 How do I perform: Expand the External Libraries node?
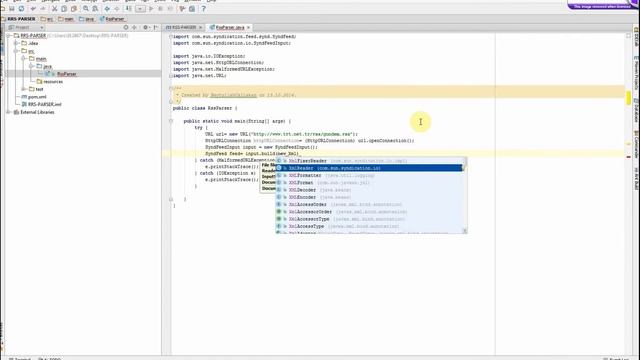pos(9,112)
